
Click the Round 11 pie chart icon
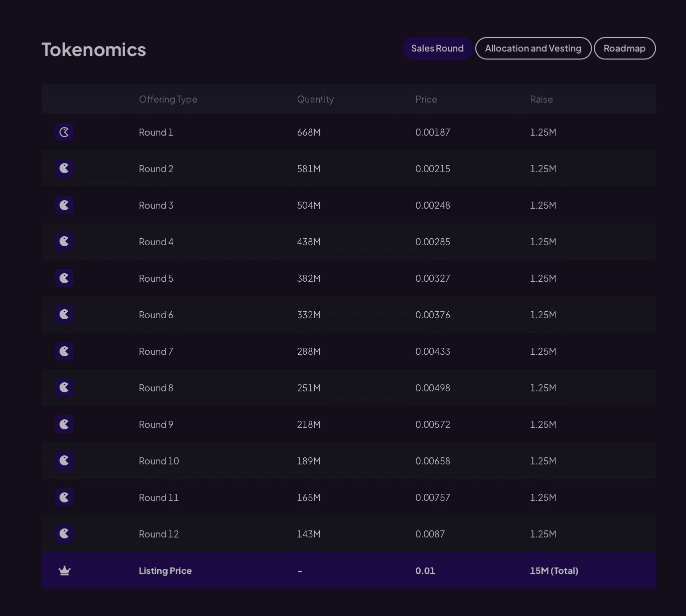(x=64, y=497)
